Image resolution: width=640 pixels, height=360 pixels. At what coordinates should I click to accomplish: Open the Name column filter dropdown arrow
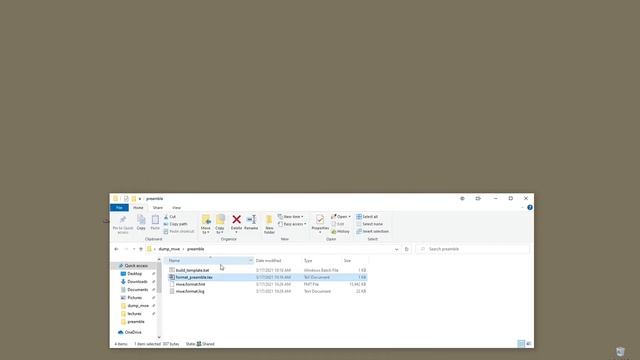click(251, 260)
